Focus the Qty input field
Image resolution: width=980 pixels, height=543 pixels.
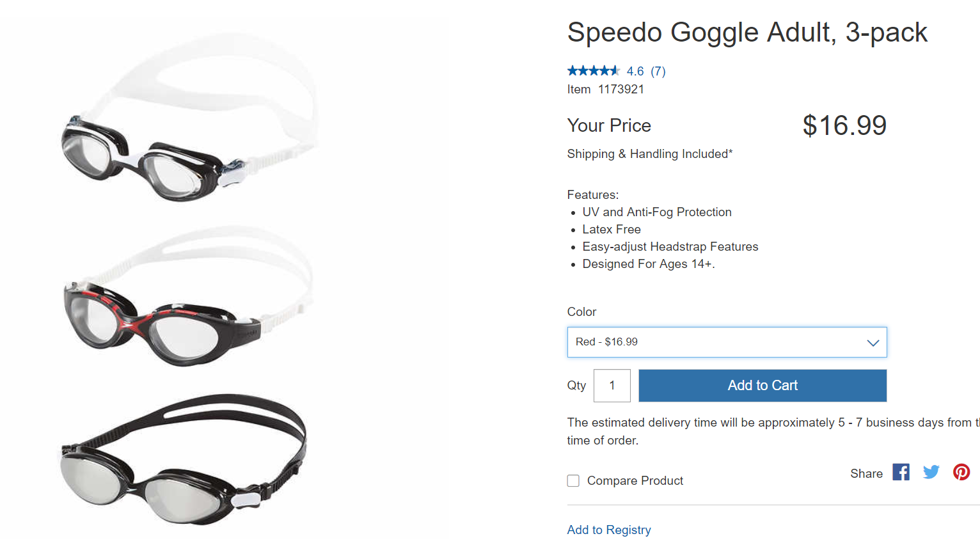612,386
